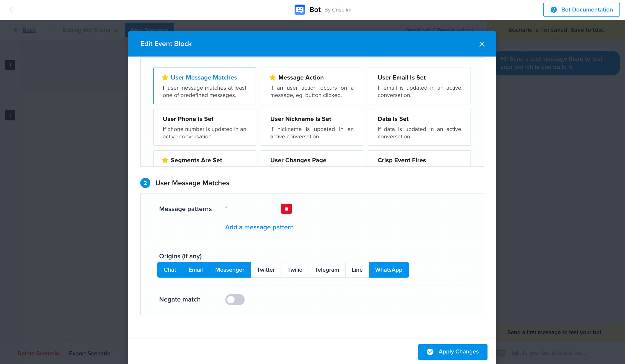
Task: Toggle the WhatsApp origin
Action: tap(389, 270)
